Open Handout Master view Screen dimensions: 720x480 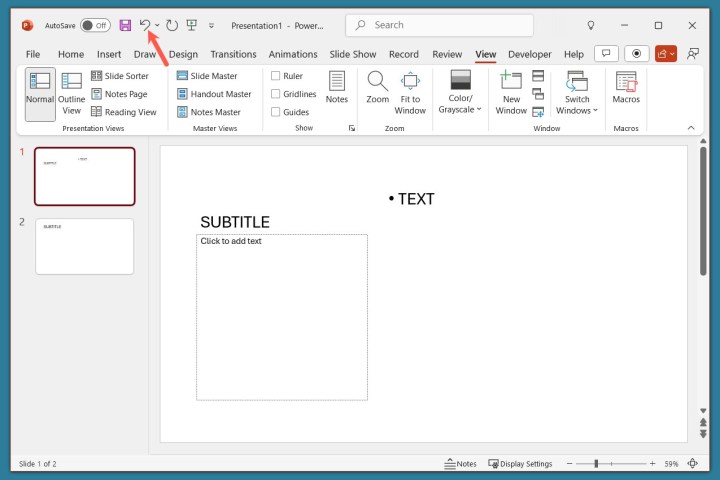tap(214, 94)
